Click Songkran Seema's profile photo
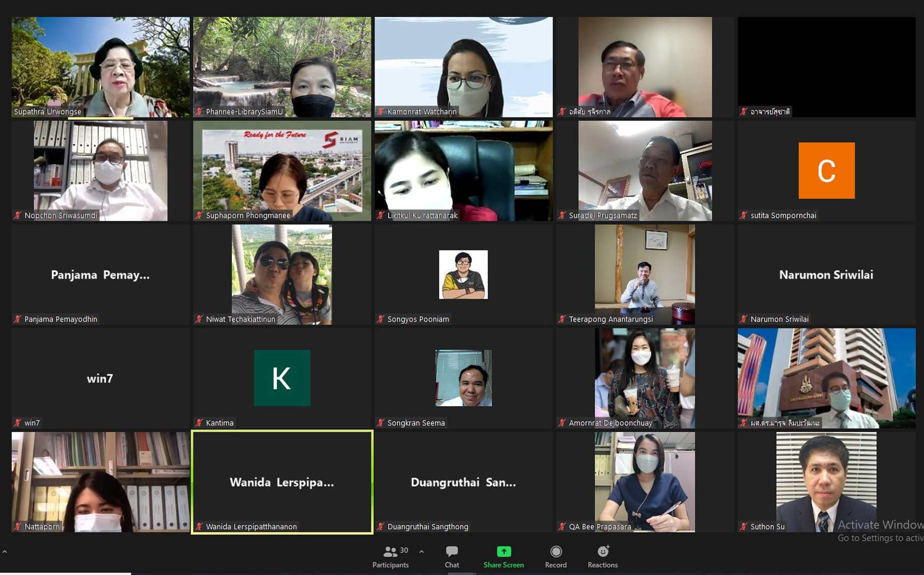This screenshot has width=924, height=575. pos(463,378)
